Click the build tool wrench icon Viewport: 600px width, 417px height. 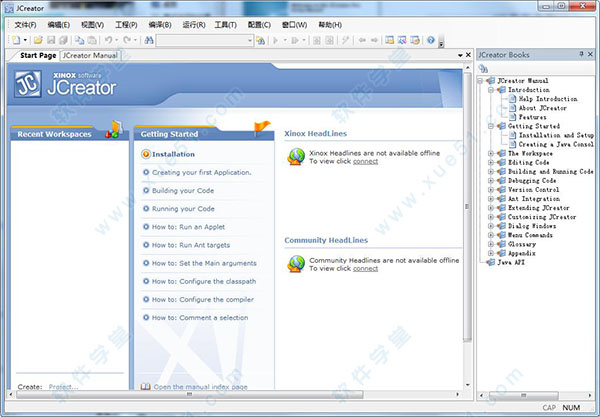coord(346,40)
